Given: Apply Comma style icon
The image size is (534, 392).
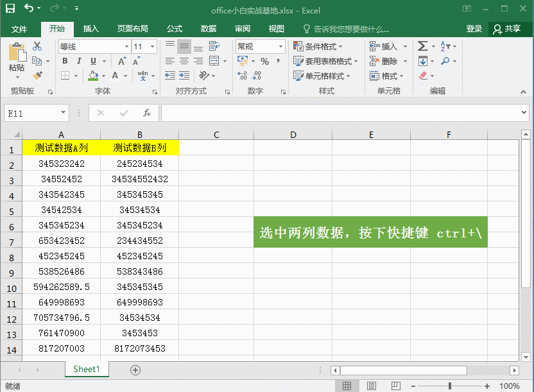Looking at the screenshot, I should [279, 61].
